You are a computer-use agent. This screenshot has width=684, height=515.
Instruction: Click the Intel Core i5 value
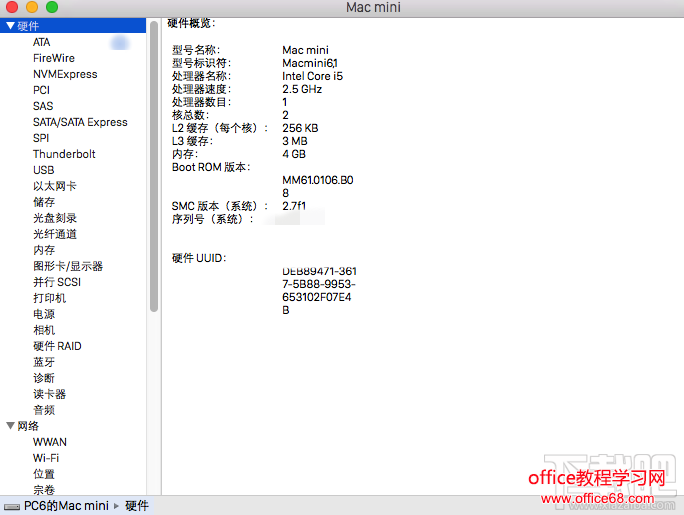pyautogui.click(x=312, y=76)
